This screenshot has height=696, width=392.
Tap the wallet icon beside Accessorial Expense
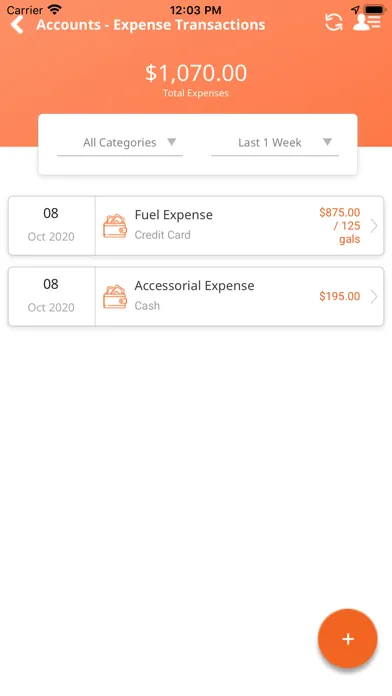[115, 297]
